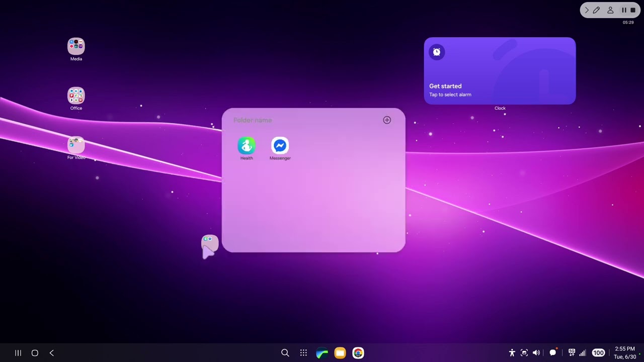Open the apps grid drawer
The width and height of the screenshot is (644, 362).
[303, 353]
